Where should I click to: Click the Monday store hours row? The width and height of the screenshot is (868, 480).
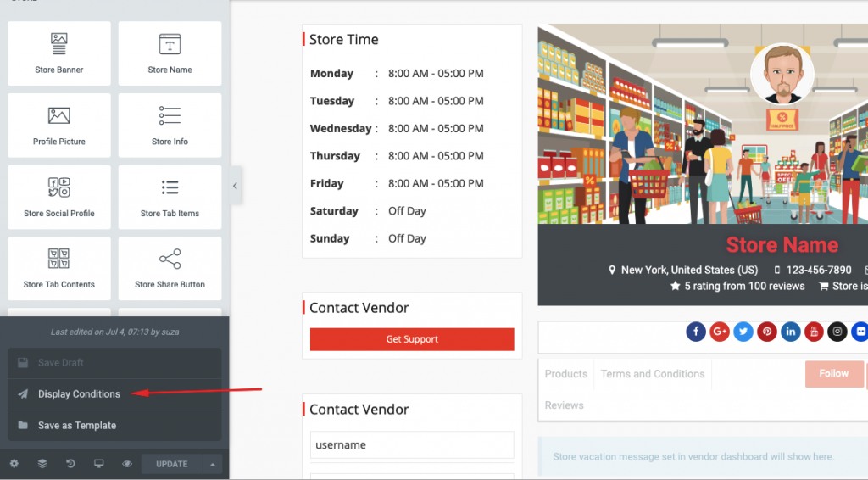[x=397, y=74]
